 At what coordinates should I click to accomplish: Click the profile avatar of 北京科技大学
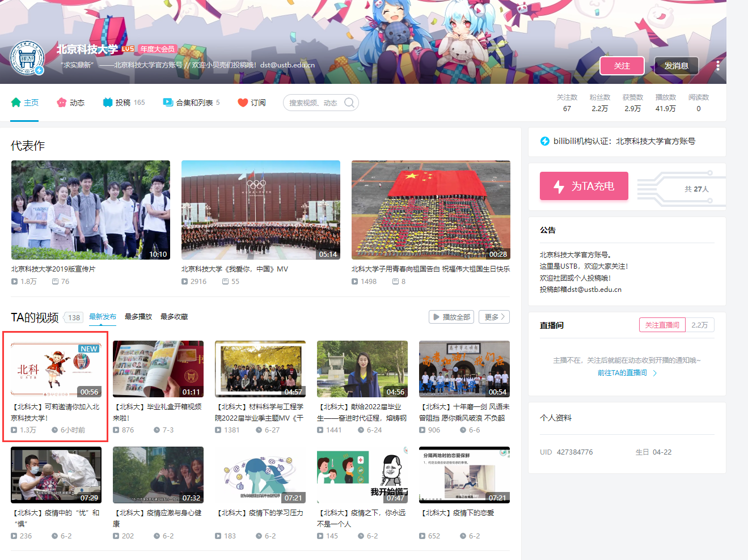27,58
